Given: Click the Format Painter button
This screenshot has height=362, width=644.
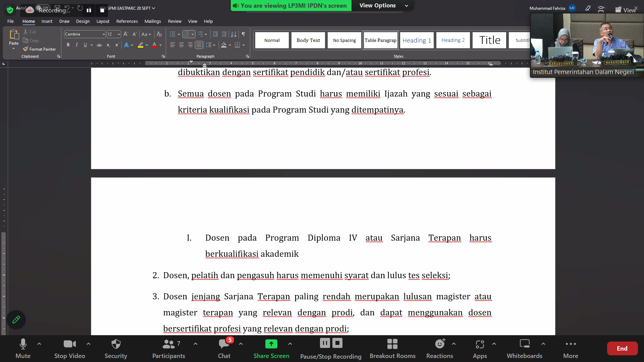Looking at the screenshot, I should pos(39,49).
